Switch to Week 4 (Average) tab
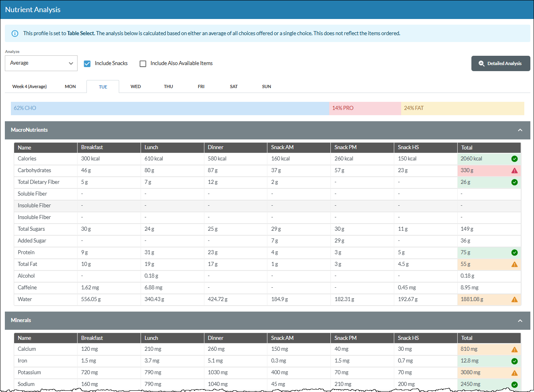Screen dimensions: 534x392 coord(29,86)
